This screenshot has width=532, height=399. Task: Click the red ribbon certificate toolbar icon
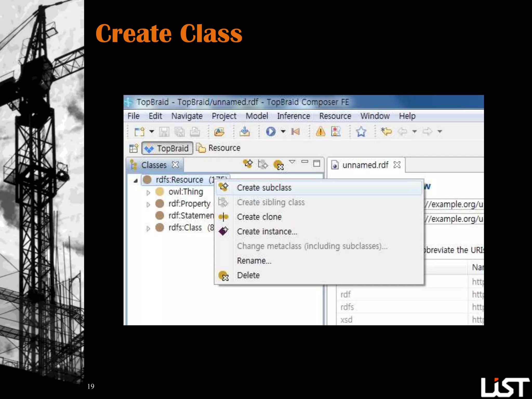click(336, 131)
